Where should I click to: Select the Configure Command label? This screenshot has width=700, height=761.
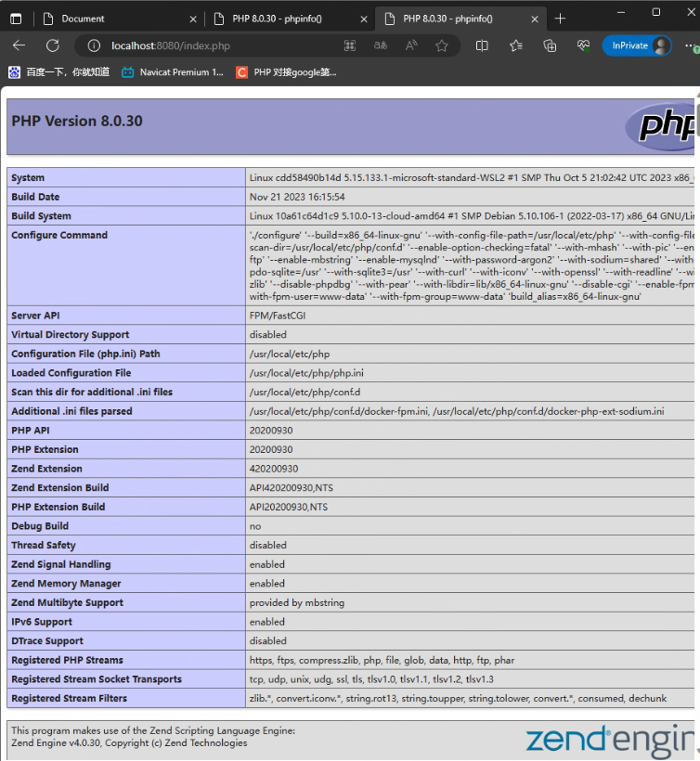(59, 235)
